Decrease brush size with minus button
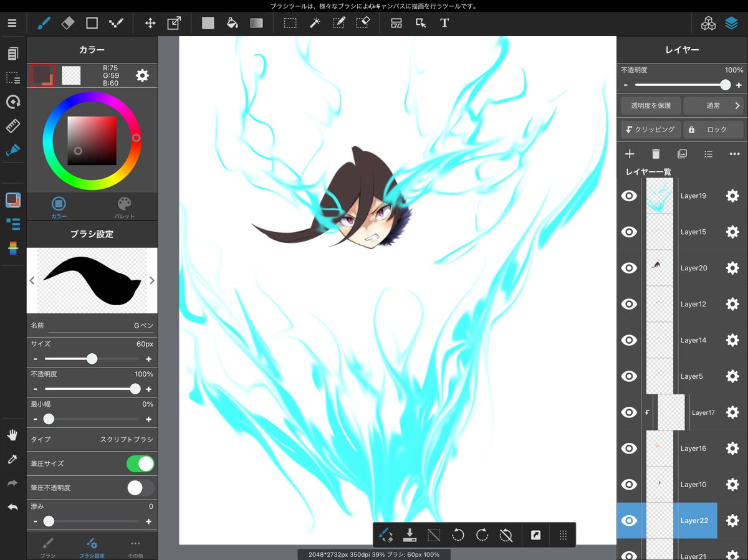This screenshot has height=560, width=748. coord(36,359)
